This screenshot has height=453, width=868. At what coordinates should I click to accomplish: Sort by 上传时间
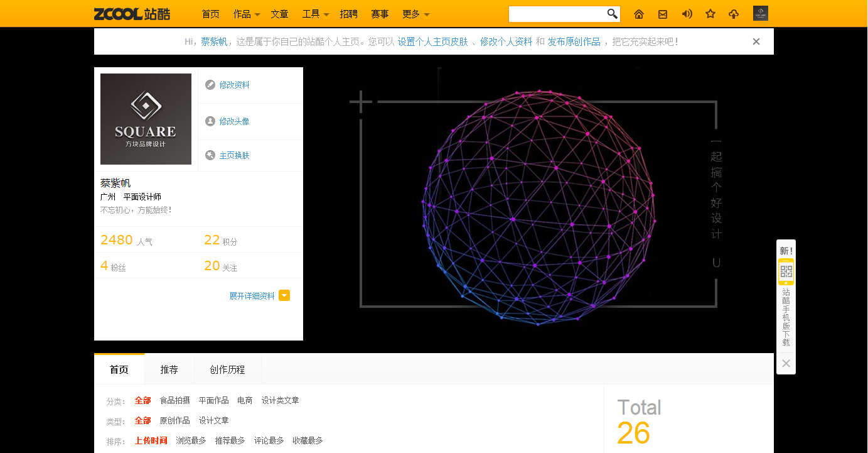151,440
